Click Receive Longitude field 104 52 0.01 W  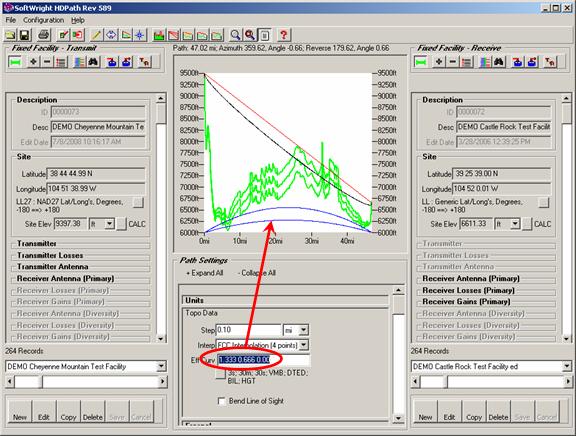click(x=502, y=189)
